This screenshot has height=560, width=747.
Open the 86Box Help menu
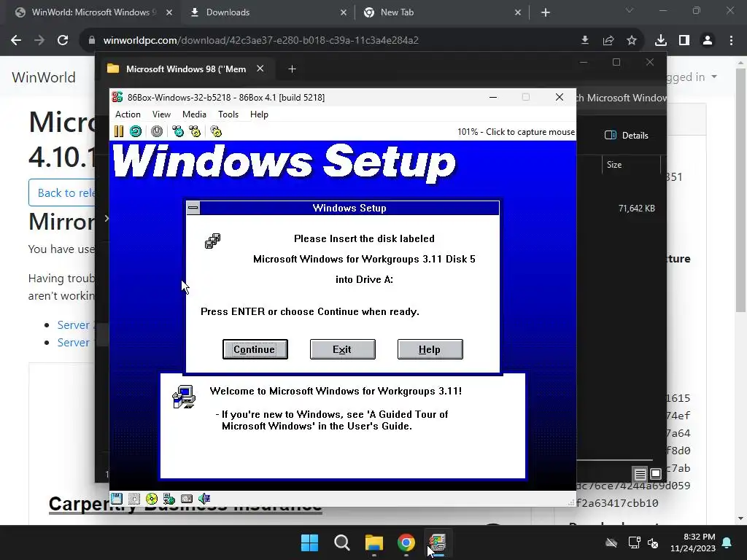point(259,114)
